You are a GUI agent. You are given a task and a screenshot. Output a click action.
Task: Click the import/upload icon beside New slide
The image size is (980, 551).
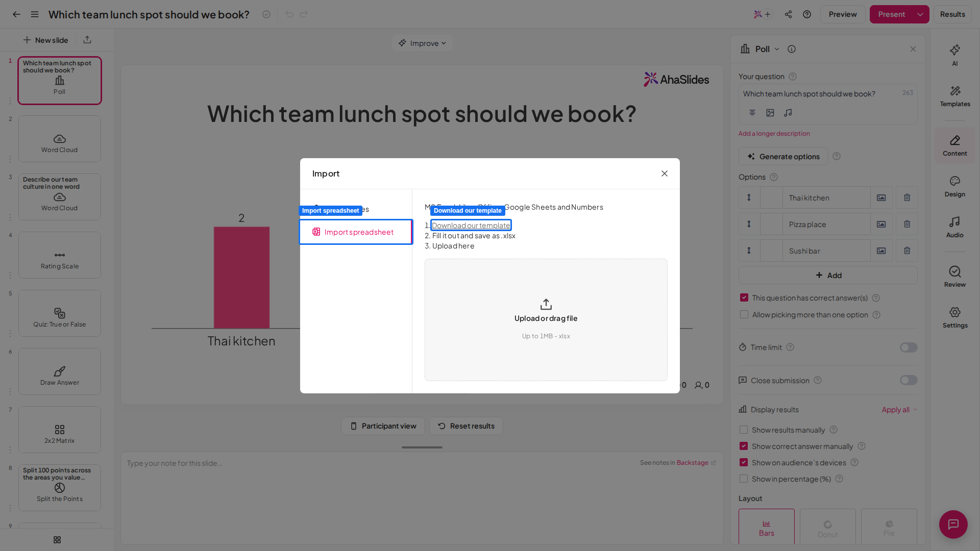(x=87, y=40)
